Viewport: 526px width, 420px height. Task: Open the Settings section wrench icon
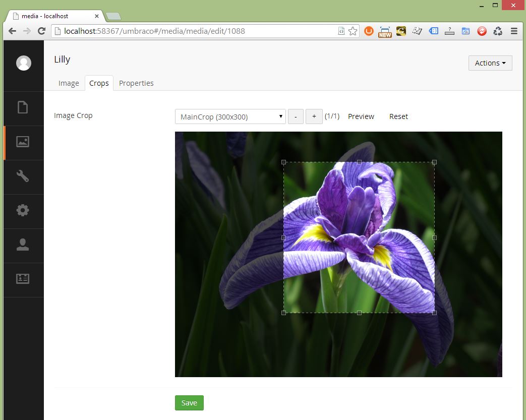pyautogui.click(x=23, y=176)
